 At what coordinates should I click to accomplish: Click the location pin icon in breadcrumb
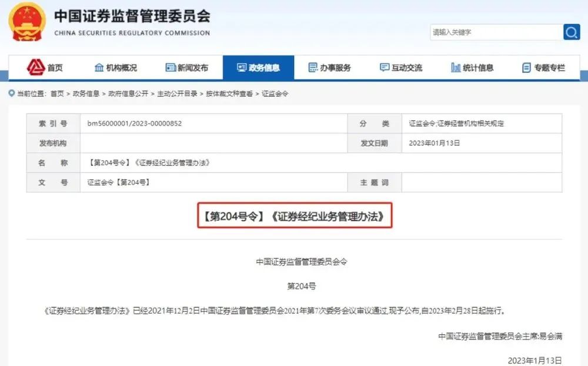pos(12,94)
